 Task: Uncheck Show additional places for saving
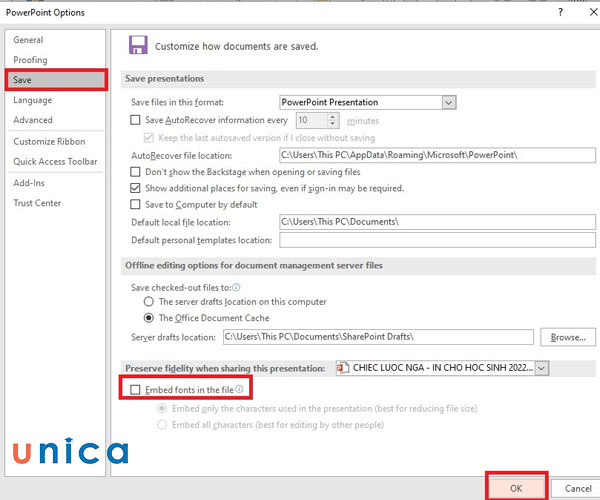pyautogui.click(x=135, y=188)
